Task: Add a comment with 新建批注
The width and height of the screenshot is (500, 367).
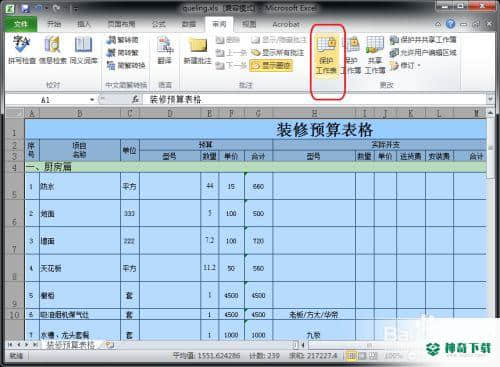Action: (198, 50)
